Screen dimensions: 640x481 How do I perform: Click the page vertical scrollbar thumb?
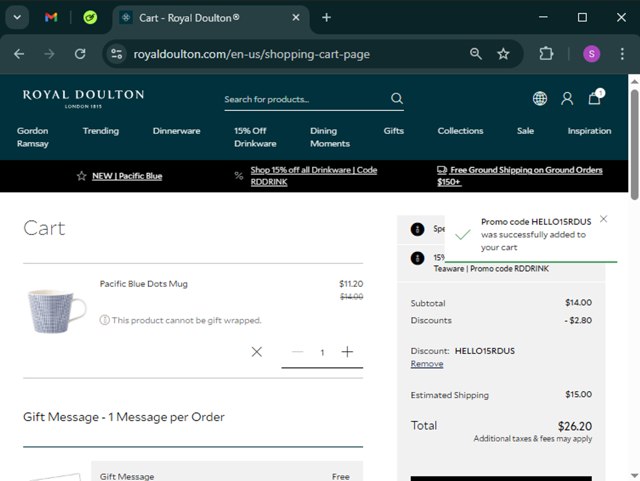coord(634,145)
